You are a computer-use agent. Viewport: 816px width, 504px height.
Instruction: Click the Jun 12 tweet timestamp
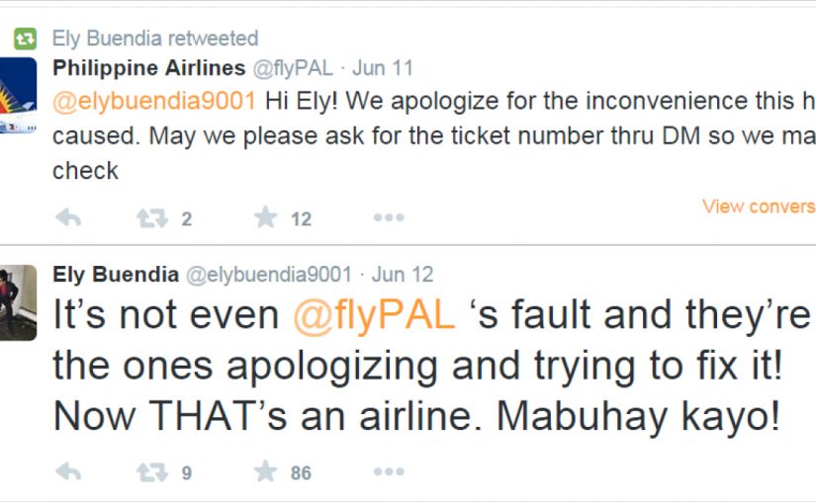tap(402, 275)
